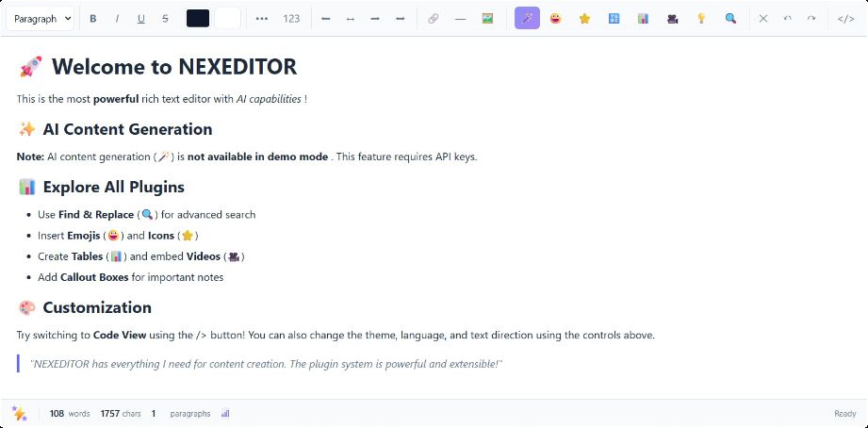Insert a bulleted list

coord(262,18)
